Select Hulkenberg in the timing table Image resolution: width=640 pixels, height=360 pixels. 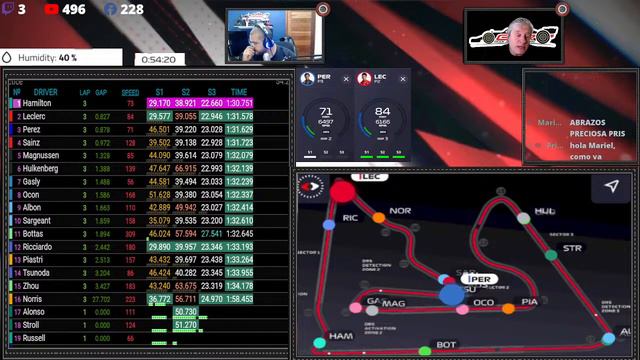pos(40,169)
